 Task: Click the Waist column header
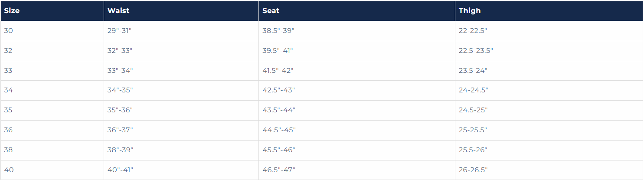(x=118, y=11)
